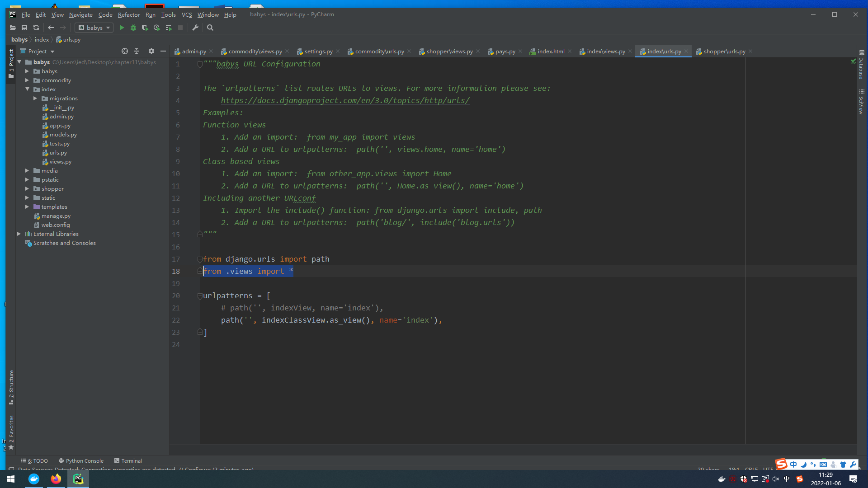Open the notification center icon in taskbar

pos(853,479)
